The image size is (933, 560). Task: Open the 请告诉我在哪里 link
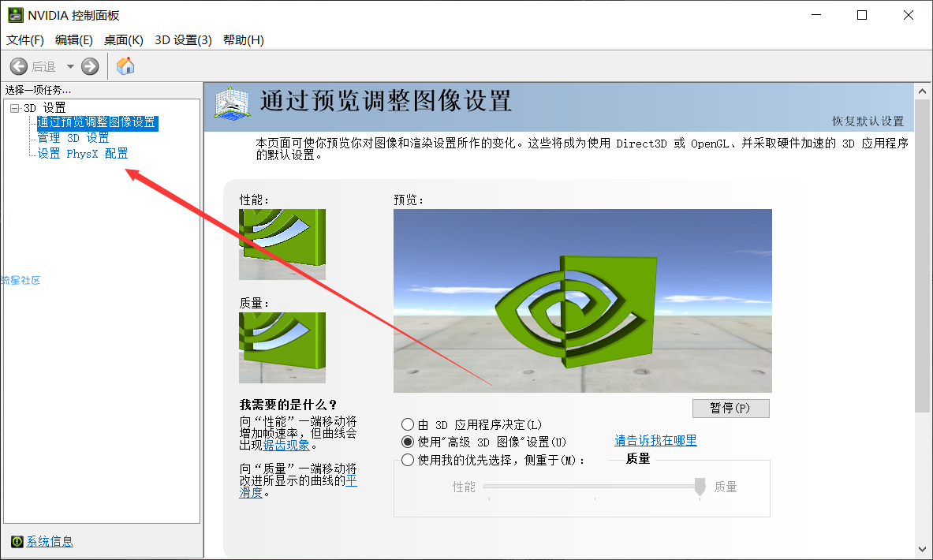(x=655, y=440)
